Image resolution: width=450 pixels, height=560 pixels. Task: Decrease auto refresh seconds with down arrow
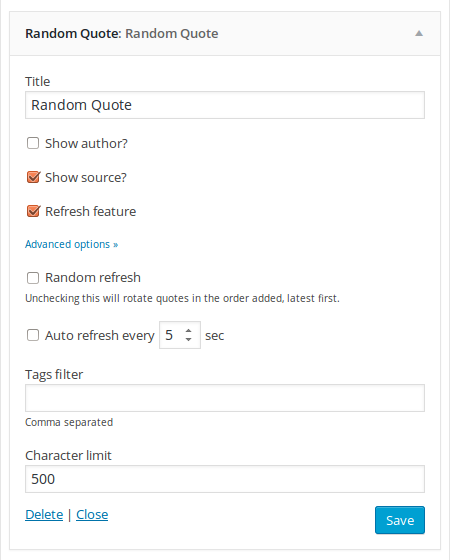[x=189, y=339]
